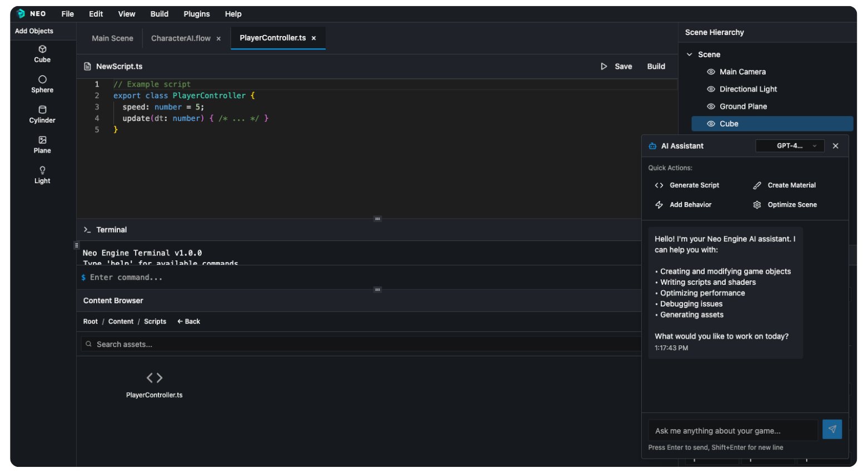This screenshot has width=868, height=473.
Task: Choose Add Behavior quick action
Action: coord(684,205)
